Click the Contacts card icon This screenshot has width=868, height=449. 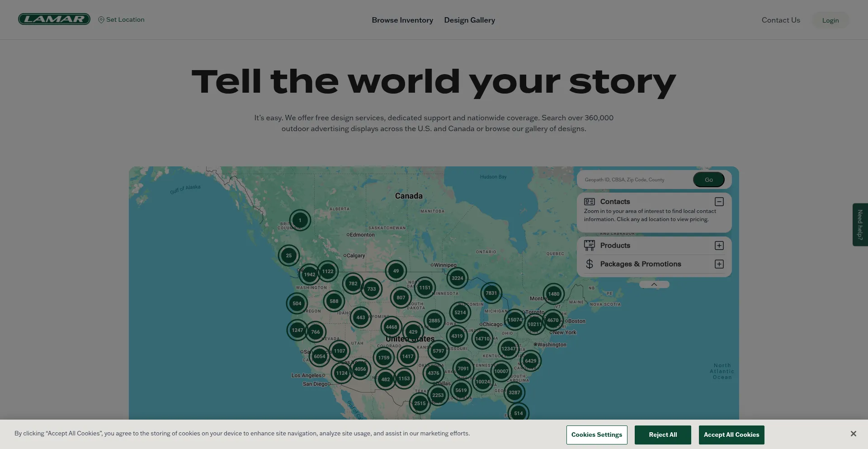(x=589, y=202)
